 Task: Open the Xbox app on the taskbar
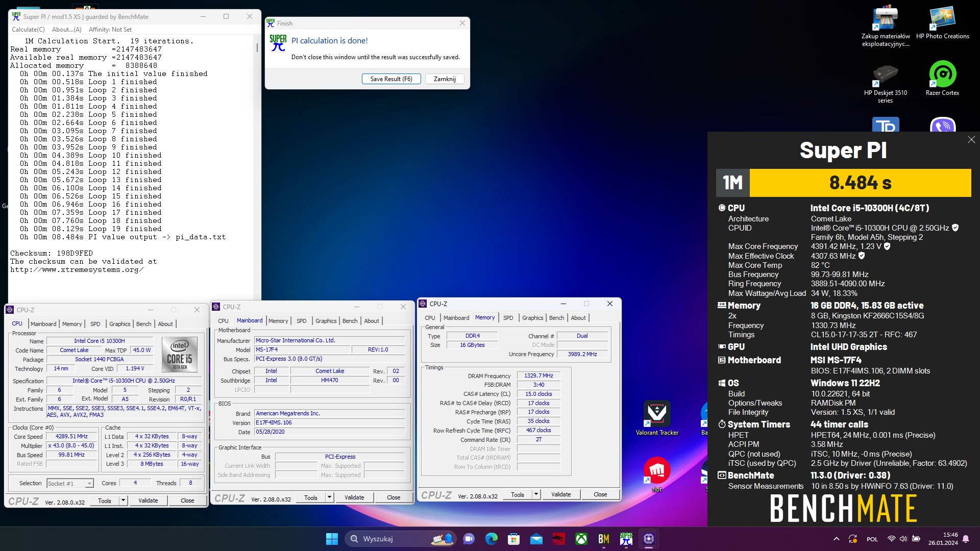pos(581,539)
